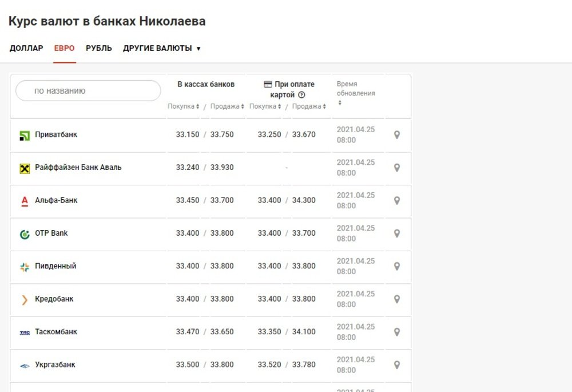The height and width of the screenshot is (392, 572).
Task: Click Таскомбанк card sell rate 34.100
Action: coord(304,331)
